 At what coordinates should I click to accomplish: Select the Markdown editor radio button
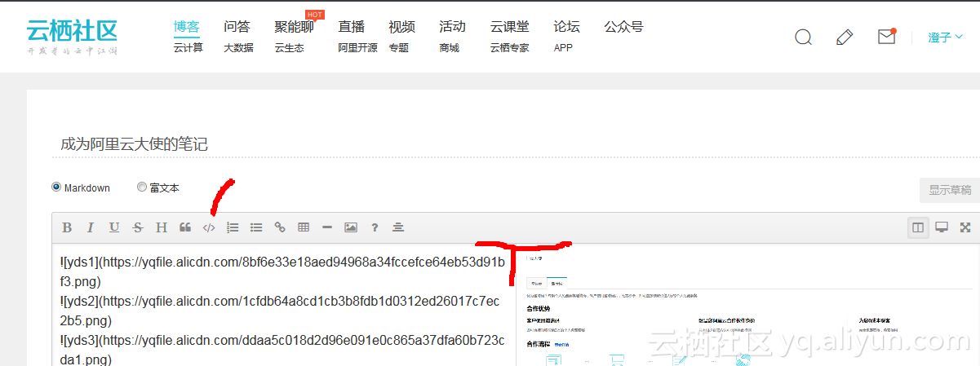(56, 187)
